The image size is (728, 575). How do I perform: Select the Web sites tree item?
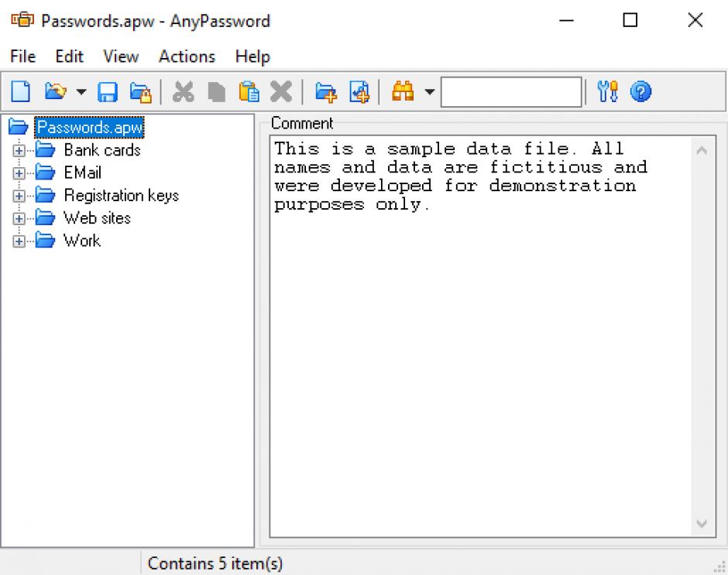coord(97,217)
